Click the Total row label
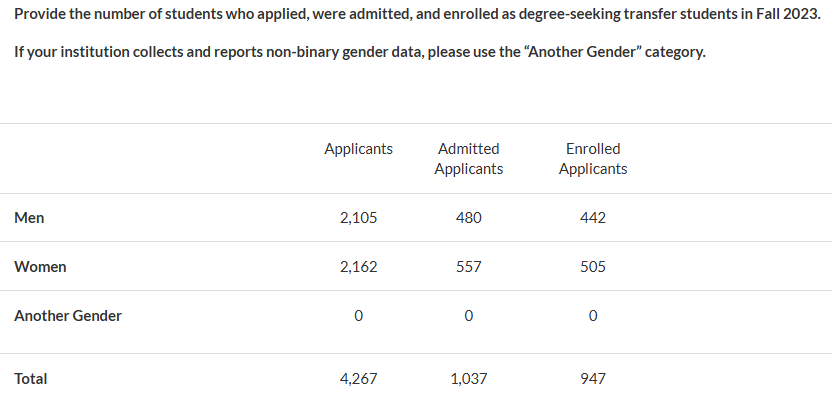 (31, 379)
